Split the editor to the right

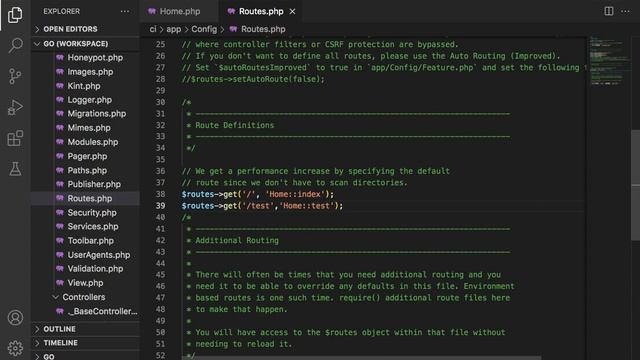(609, 11)
